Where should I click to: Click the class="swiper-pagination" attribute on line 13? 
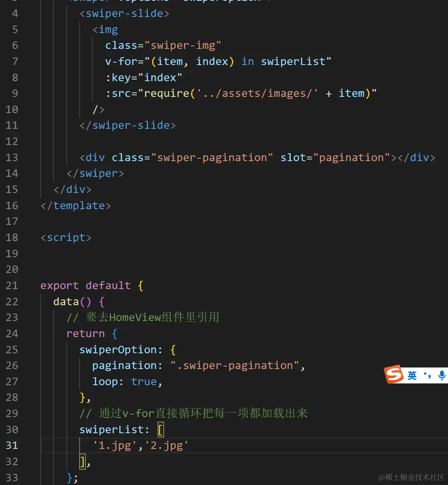coord(192,157)
